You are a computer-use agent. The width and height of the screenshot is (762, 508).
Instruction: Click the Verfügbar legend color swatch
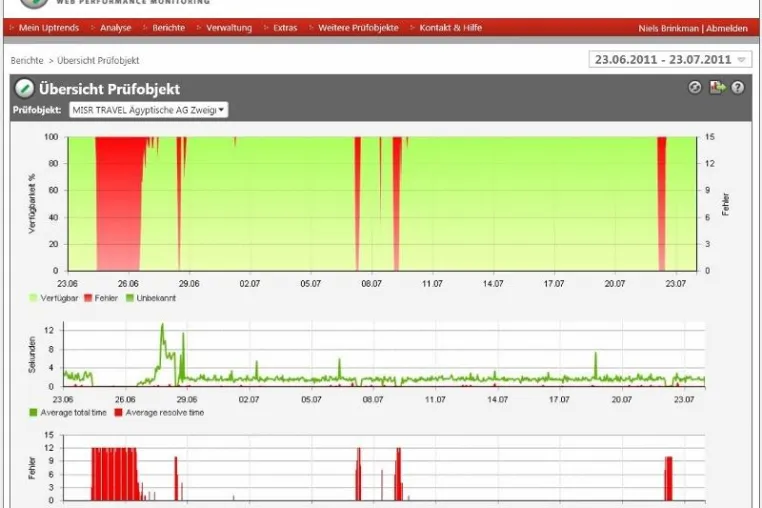point(33,298)
